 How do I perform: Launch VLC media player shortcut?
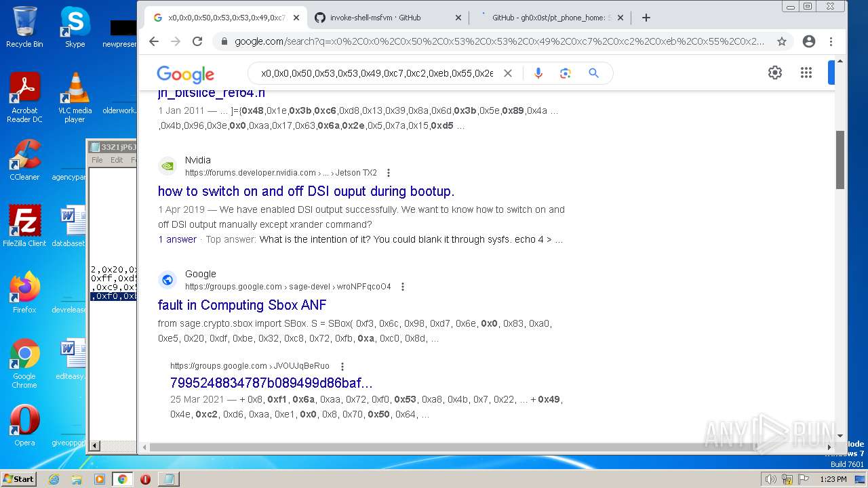click(75, 98)
